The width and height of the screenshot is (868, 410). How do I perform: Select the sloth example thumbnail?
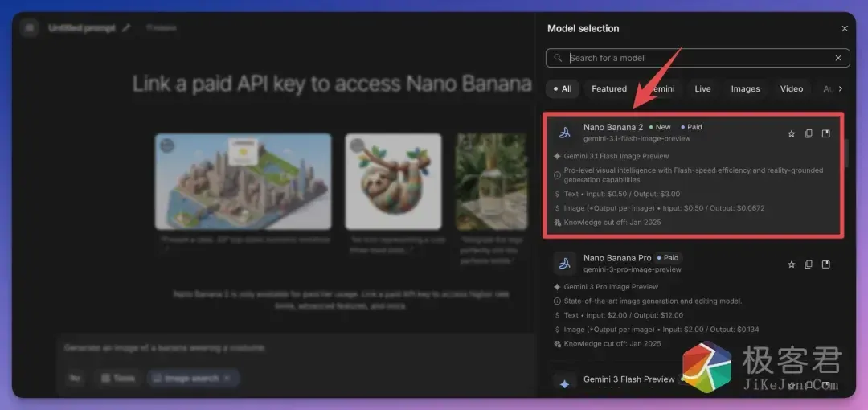(x=393, y=181)
